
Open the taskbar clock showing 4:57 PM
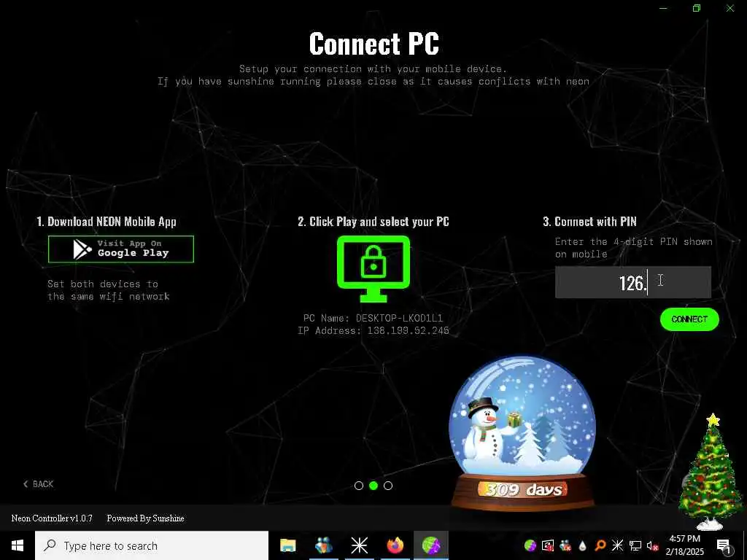pos(684,545)
